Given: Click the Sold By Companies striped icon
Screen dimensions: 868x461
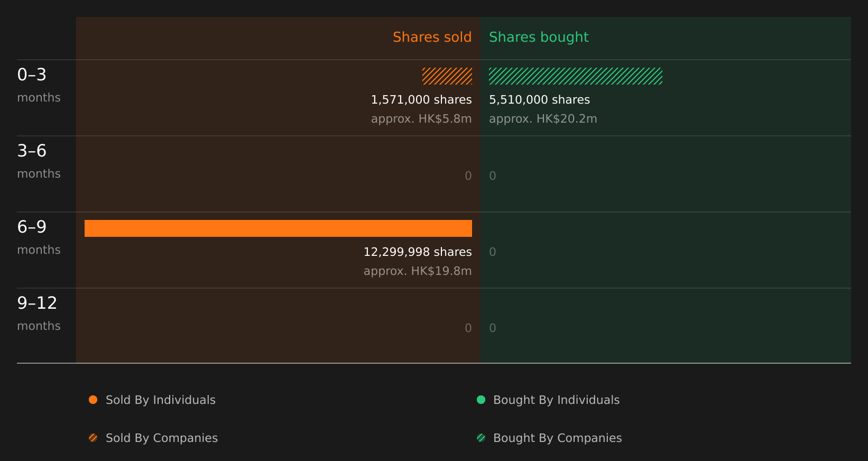Looking at the screenshot, I should click(x=93, y=438).
